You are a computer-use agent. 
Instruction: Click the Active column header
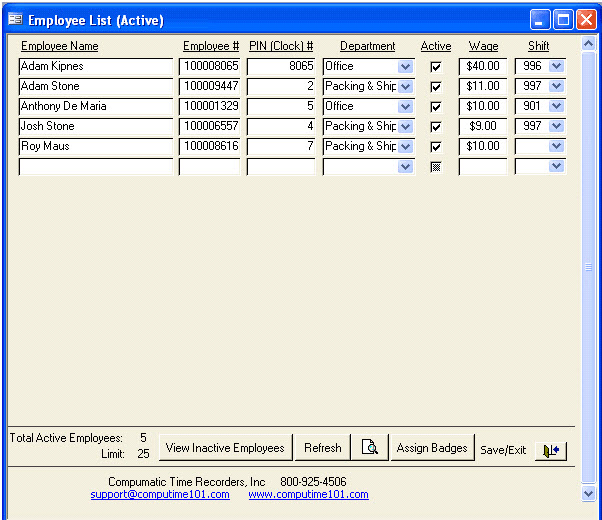pyautogui.click(x=436, y=46)
